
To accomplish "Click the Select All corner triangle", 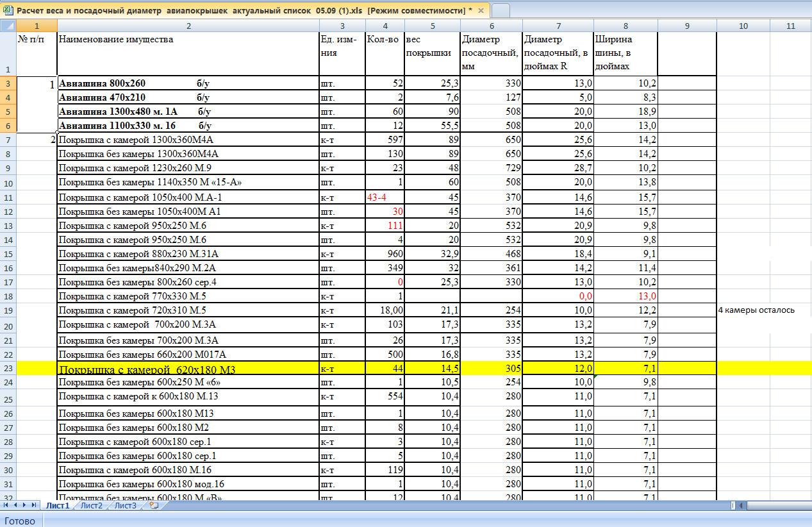I will click(8, 26).
